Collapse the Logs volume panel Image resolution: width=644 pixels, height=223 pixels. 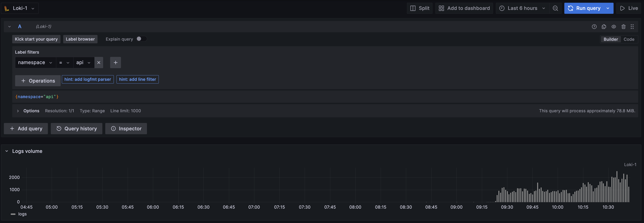point(7,151)
